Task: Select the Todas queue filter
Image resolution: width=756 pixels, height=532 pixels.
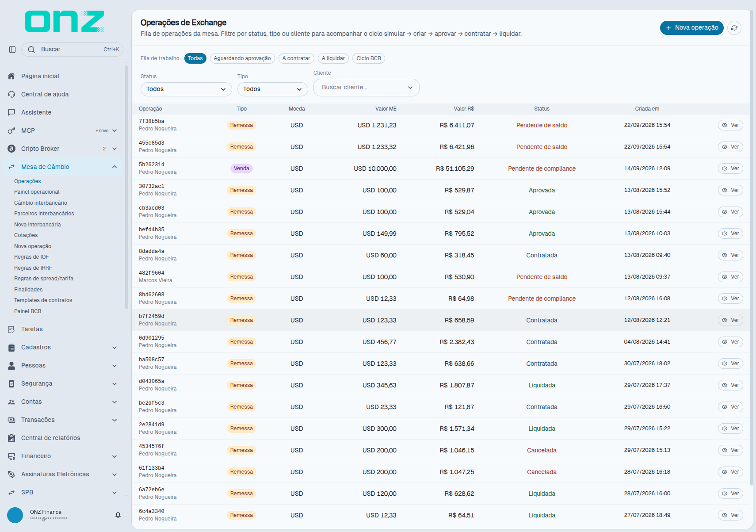Action: tap(195, 58)
